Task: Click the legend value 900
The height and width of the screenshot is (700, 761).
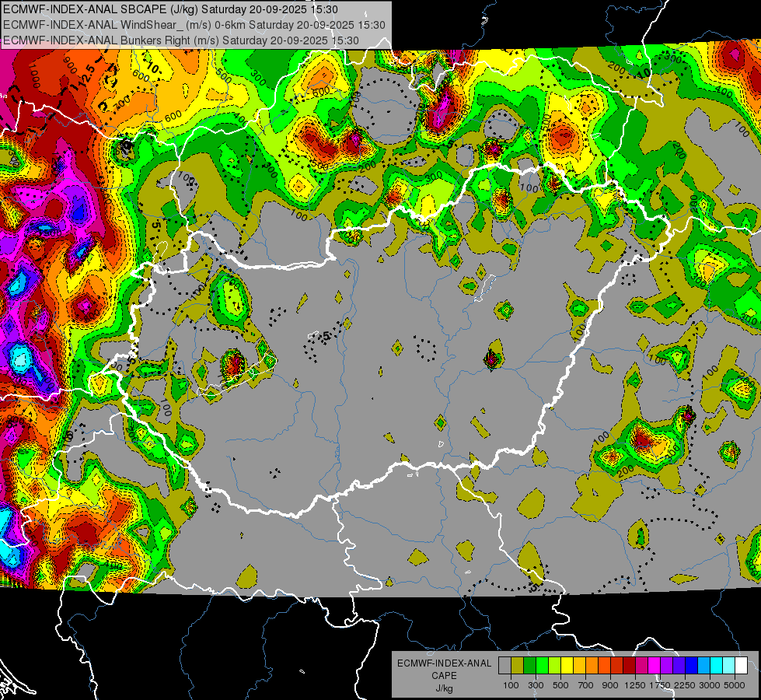Action: (x=610, y=685)
